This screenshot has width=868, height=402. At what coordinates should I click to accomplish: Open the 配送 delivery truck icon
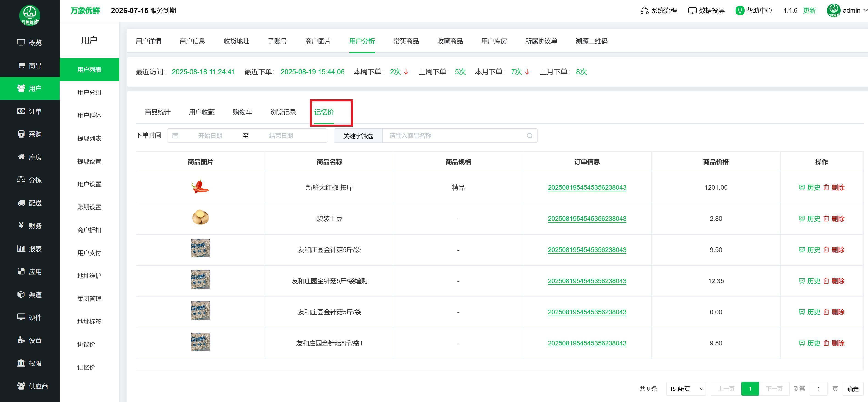click(x=21, y=203)
